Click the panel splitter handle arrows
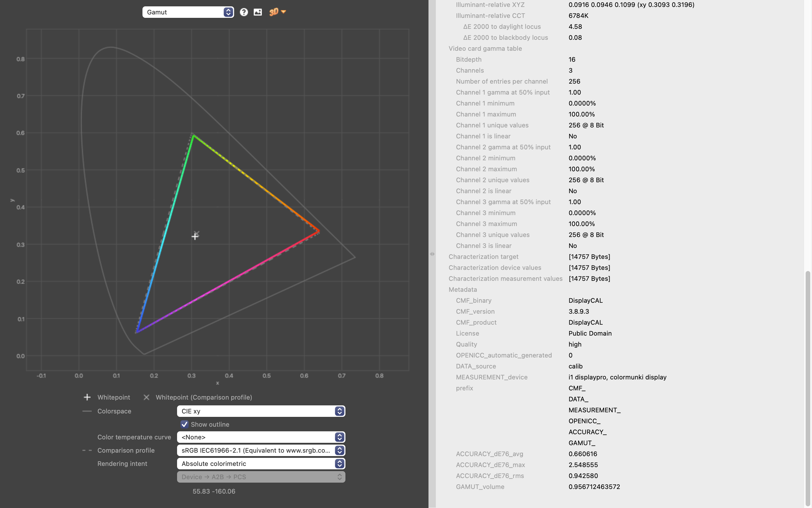Viewport: 812px width, 508px height. click(432, 254)
